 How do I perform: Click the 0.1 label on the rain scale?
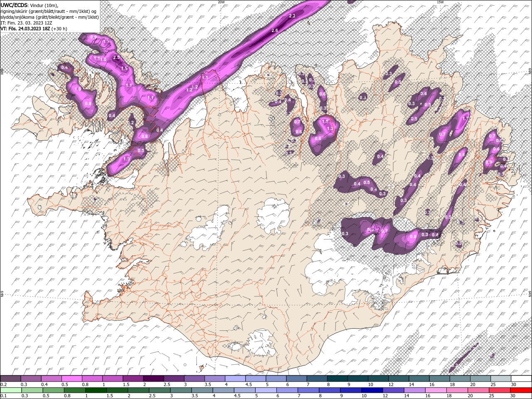(3, 396)
